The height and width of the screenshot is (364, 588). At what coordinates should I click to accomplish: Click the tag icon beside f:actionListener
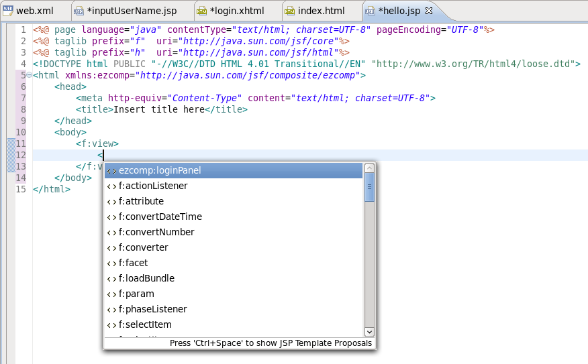(x=111, y=186)
